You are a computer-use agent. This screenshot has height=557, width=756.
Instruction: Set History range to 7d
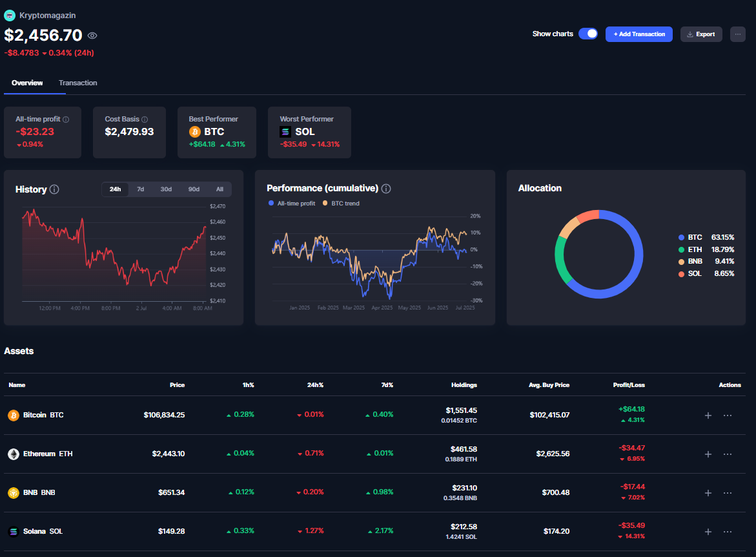click(140, 189)
